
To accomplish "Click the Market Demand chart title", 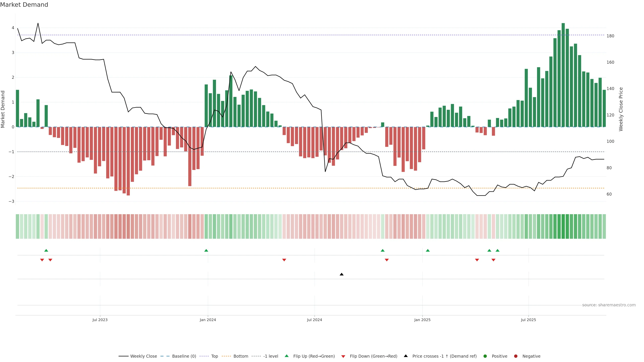I will (x=24, y=5).
